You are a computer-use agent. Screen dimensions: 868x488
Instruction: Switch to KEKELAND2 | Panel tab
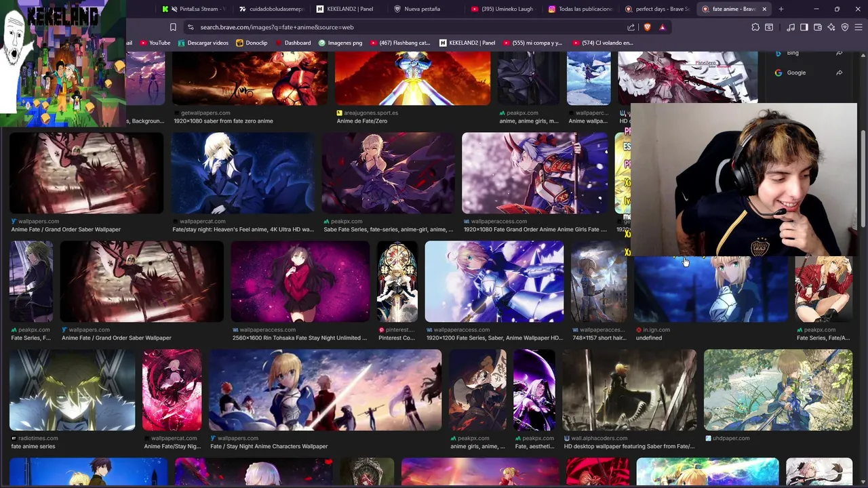(x=349, y=9)
